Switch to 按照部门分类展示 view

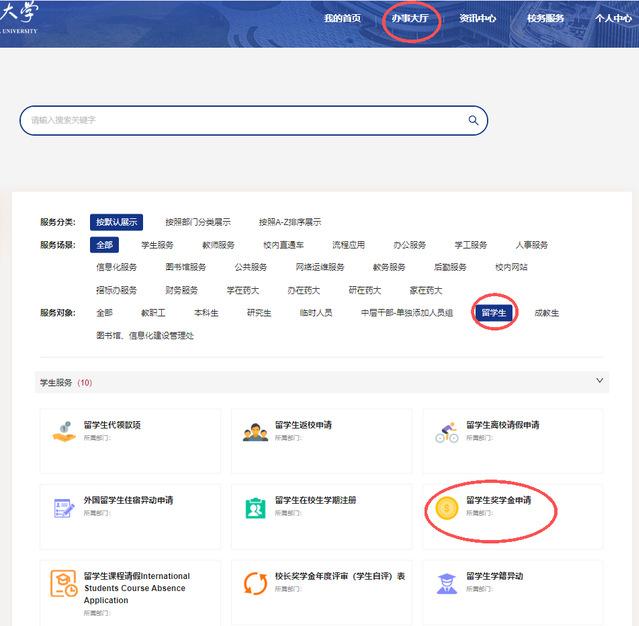198,222
